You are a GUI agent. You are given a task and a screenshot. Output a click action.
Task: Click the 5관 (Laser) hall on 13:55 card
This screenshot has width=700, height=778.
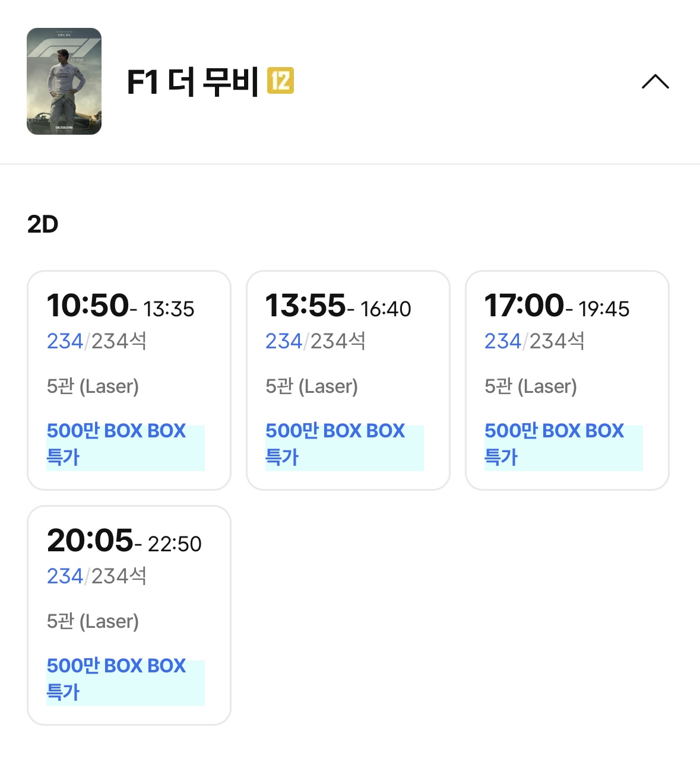(312, 386)
